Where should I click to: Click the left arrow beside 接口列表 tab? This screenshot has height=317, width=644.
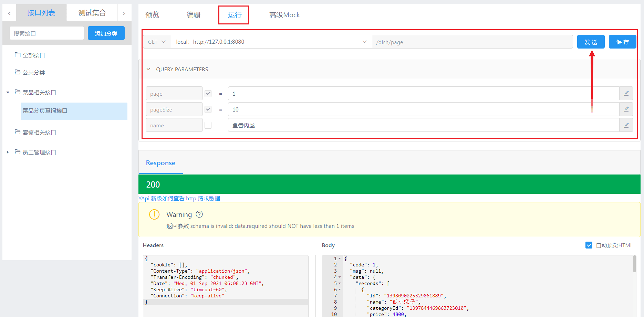(x=9, y=13)
